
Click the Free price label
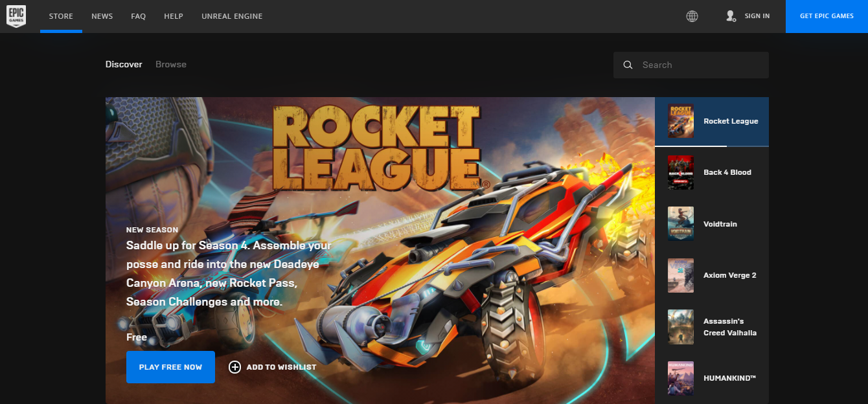(137, 337)
